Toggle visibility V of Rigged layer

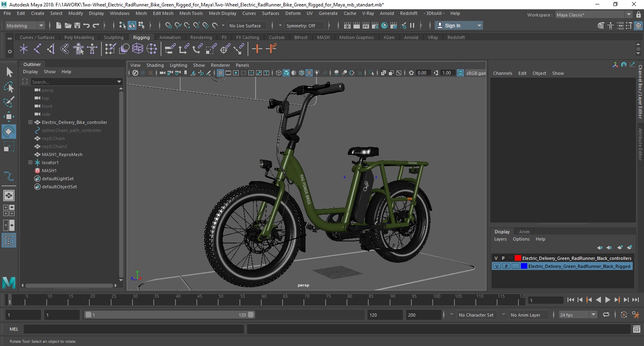[497, 266]
